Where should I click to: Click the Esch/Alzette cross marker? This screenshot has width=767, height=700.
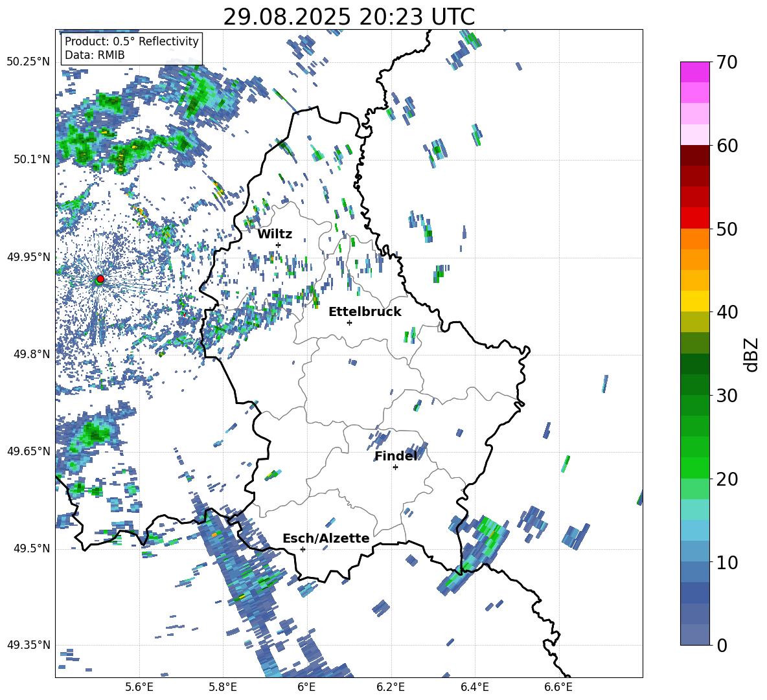coord(303,549)
